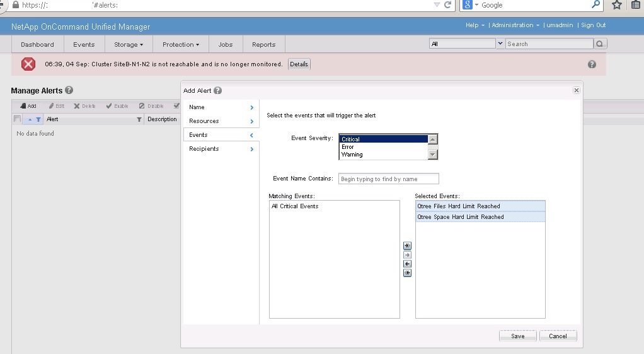The image size is (644, 354).
Task: Go to the Resources step
Action: click(221, 121)
